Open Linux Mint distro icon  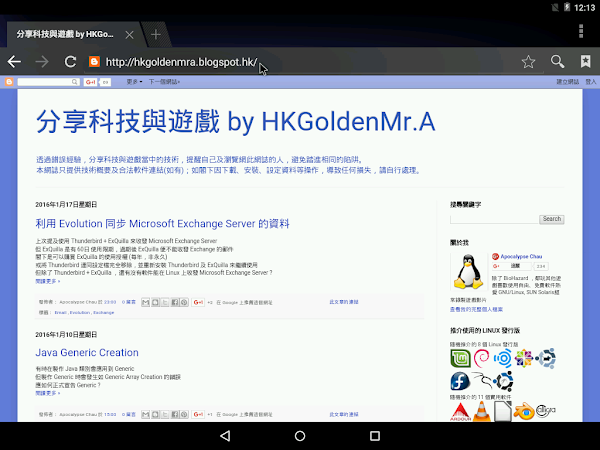pos(460,359)
